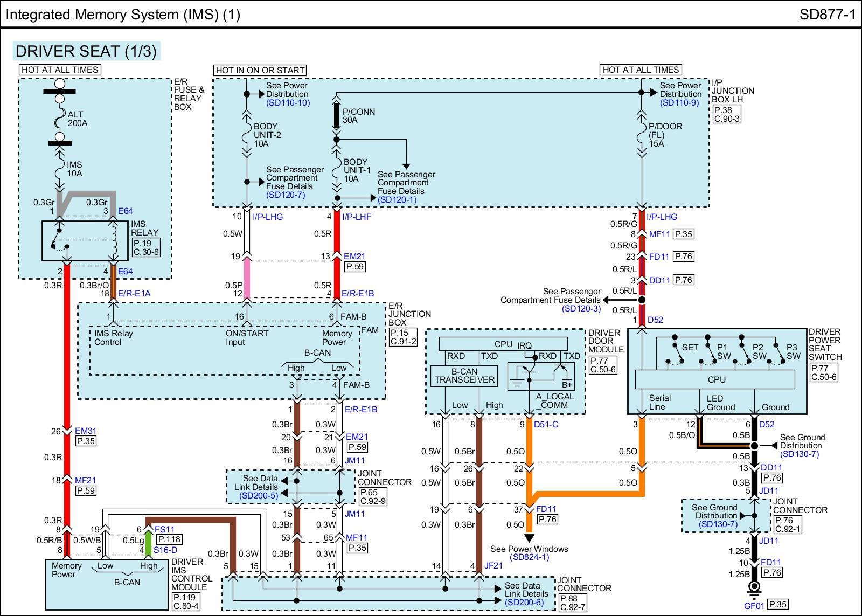Follow the SD120-1 fuse details link

(397, 199)
